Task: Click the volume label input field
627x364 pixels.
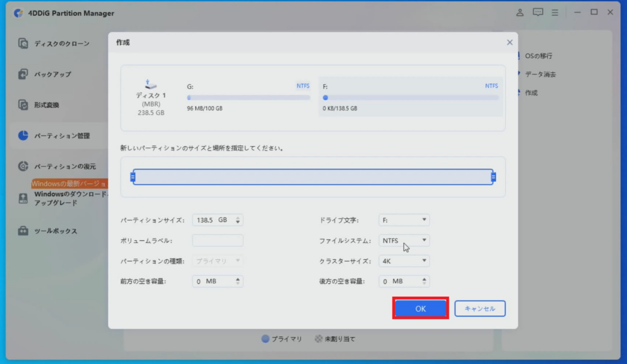Action: click(217, 240)
